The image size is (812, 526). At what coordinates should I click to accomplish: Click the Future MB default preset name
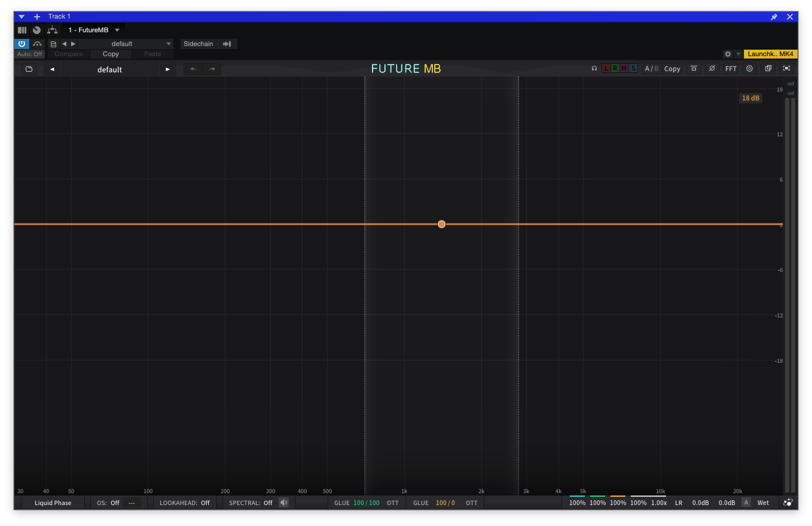[110, 69]
